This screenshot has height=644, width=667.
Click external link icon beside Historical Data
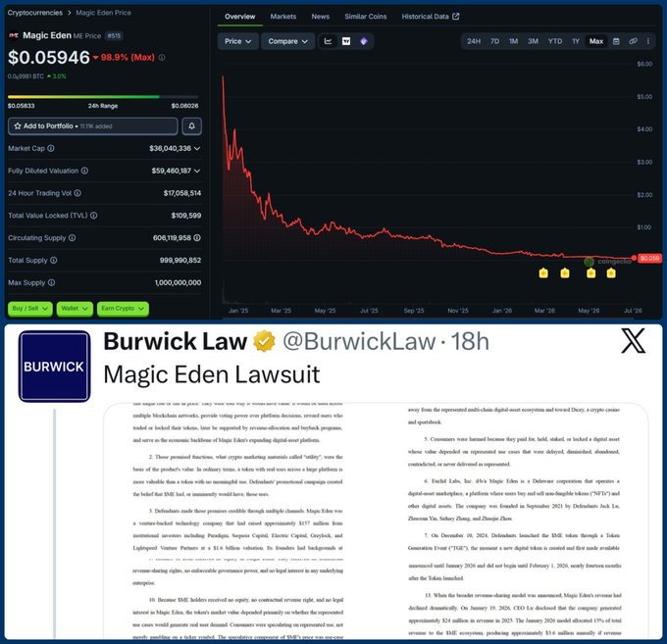point(455,16)
